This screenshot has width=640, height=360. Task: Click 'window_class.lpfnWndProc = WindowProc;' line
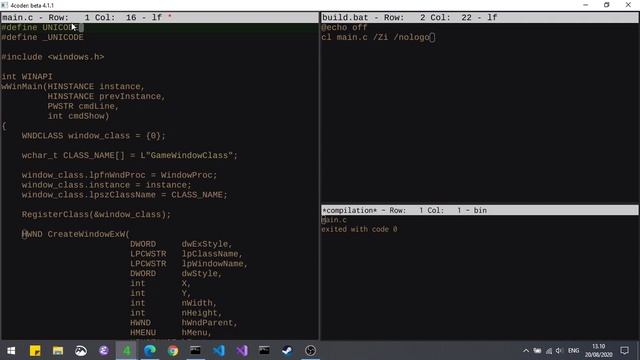[120, 175]
